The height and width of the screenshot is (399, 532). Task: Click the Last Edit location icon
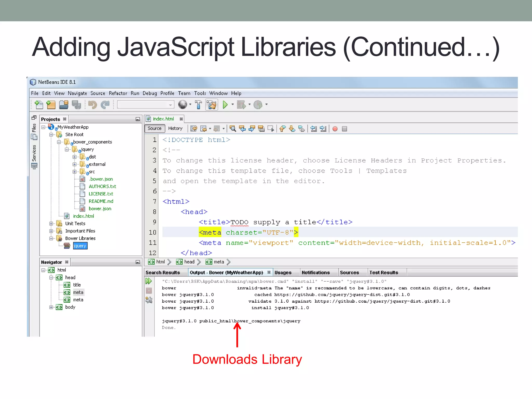coord(194,129)
